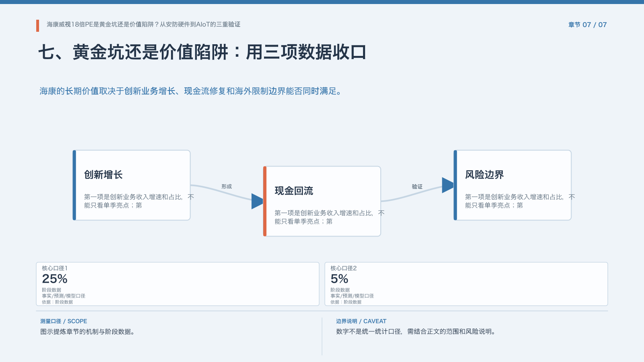Select the body text in the 现金回流 card
The image size is (644, 362).
[329, 217]
